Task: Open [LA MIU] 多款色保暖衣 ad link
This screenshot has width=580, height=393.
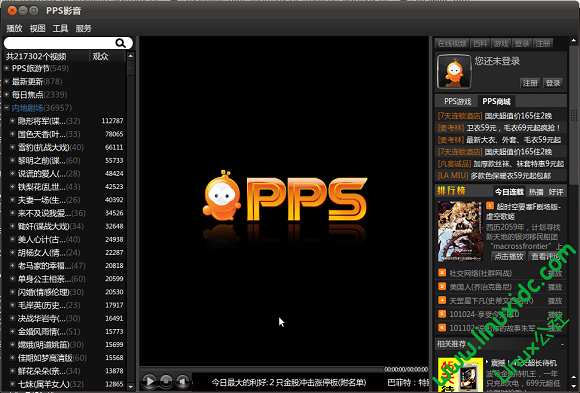Action: tap(494, 175)
